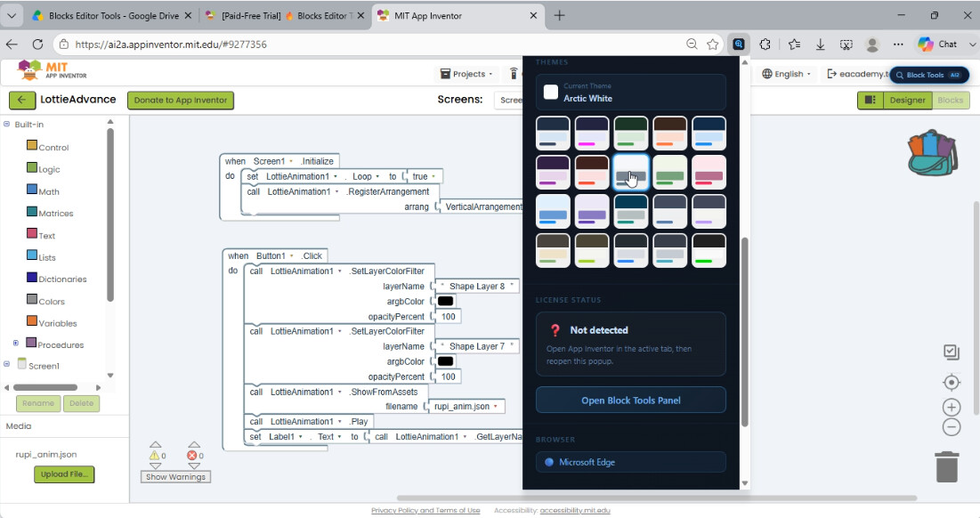Click the red error counter icon
The height and width of the screenshot is (518, 980).
(x=192, y=456)
